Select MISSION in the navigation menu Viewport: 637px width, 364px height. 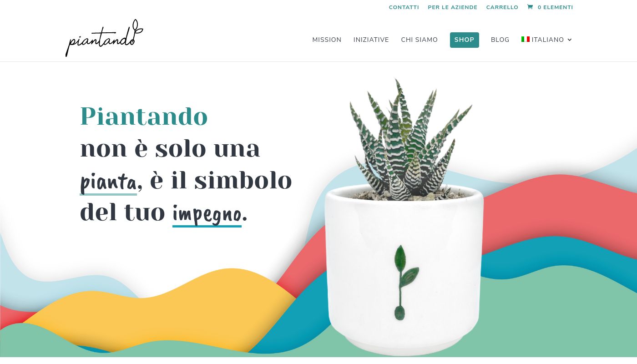click(327, 40)
